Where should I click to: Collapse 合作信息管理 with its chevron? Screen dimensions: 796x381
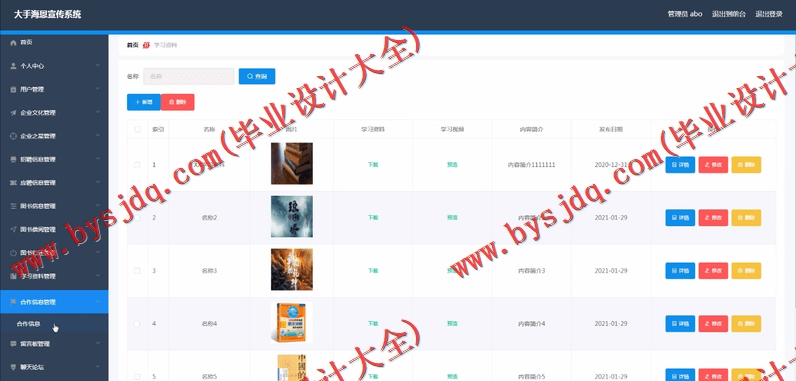tap(97, 302)
